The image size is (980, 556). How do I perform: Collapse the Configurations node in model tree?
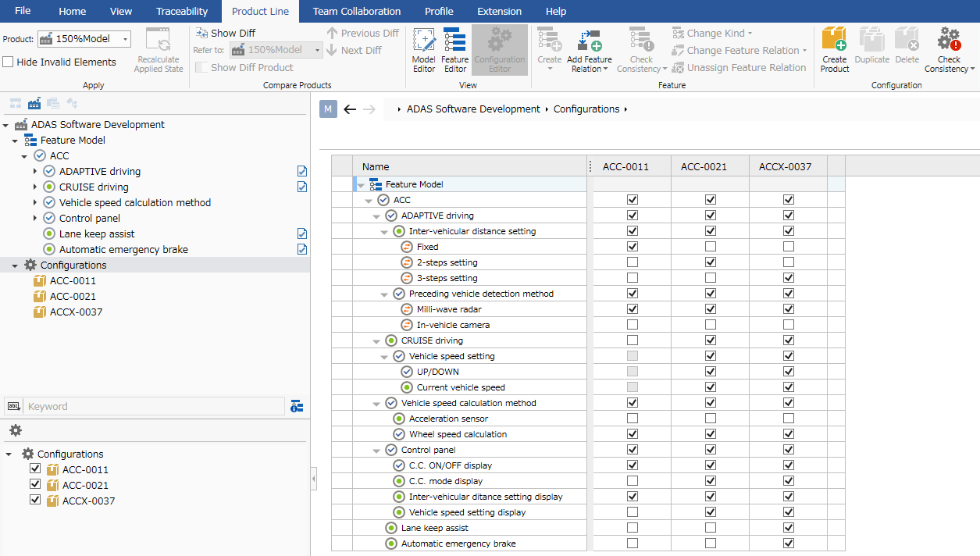point(15,266)
